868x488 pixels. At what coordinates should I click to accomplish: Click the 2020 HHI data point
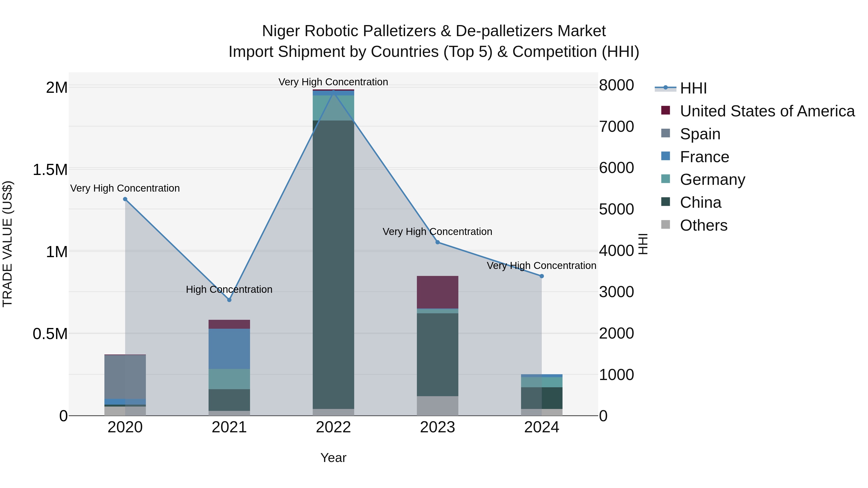click(x=125, y=199)
